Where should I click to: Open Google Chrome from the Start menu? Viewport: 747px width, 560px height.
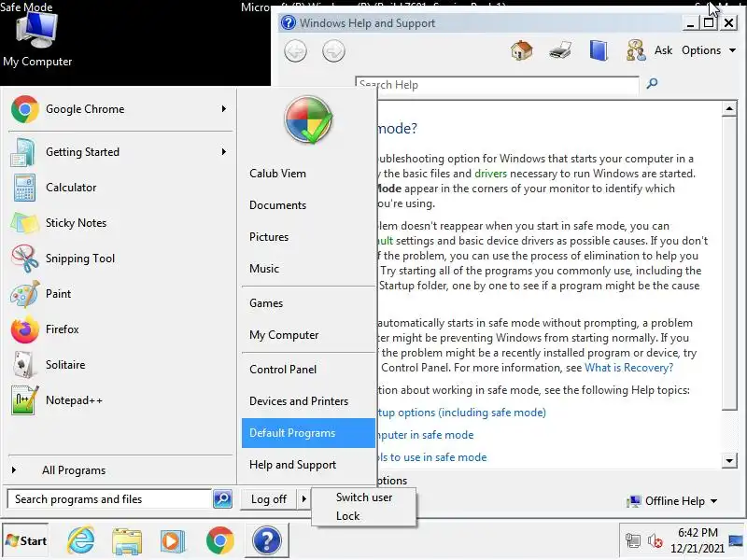pos(120,109)
